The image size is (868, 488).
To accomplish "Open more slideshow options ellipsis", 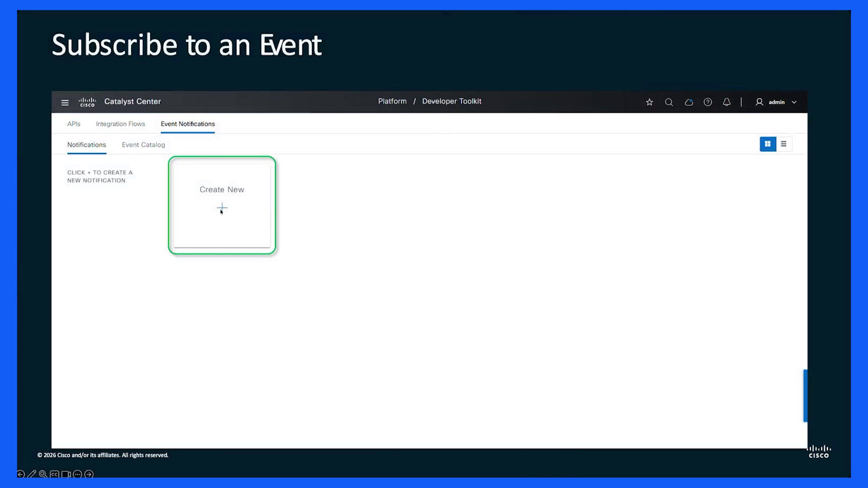I will click(x=77, y=474).
